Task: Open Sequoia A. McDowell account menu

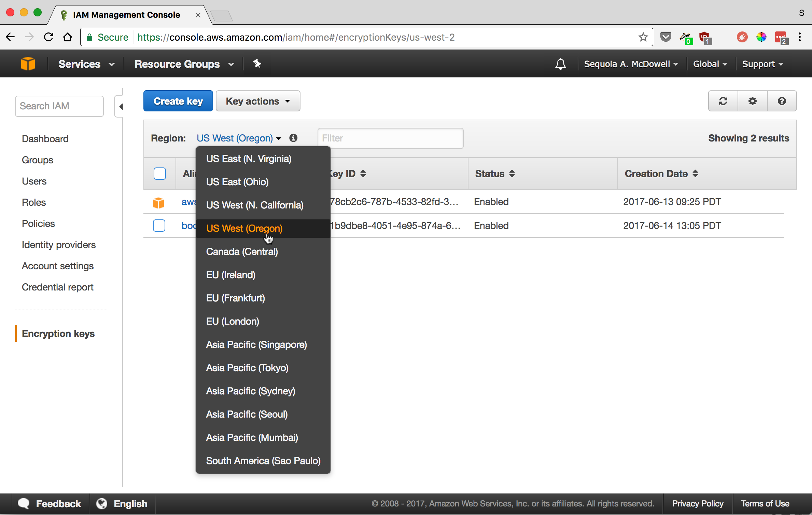Action: [631, 64]
